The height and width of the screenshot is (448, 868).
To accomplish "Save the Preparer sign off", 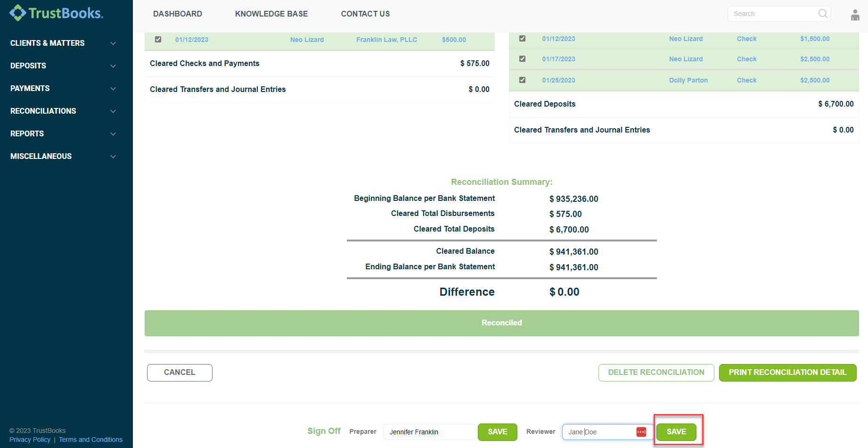I will coord(498,432).
